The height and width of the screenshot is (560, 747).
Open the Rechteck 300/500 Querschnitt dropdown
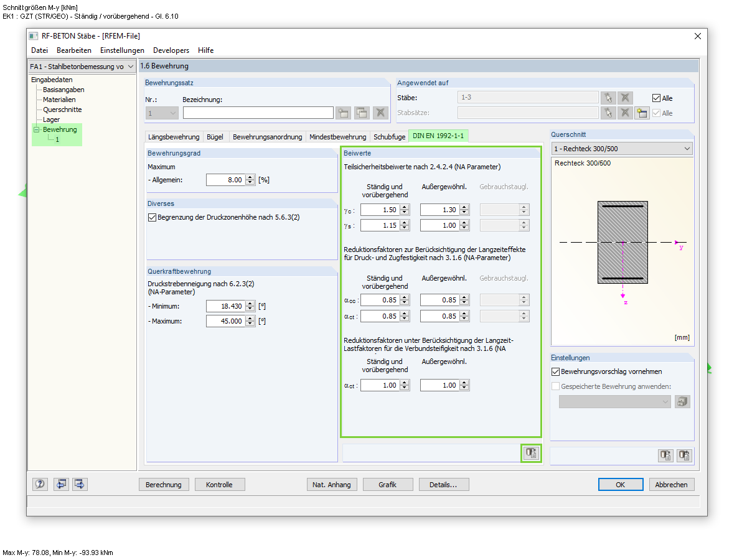687,148
